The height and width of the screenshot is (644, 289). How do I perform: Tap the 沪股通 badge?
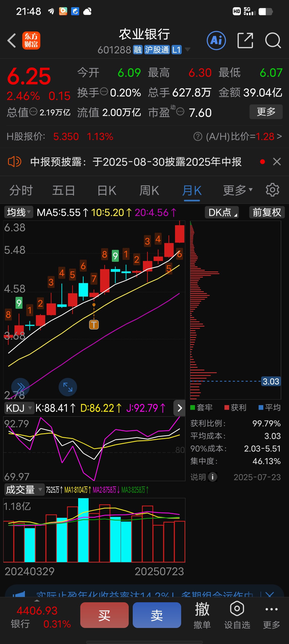pyautogui.click(x=157, y=50)
